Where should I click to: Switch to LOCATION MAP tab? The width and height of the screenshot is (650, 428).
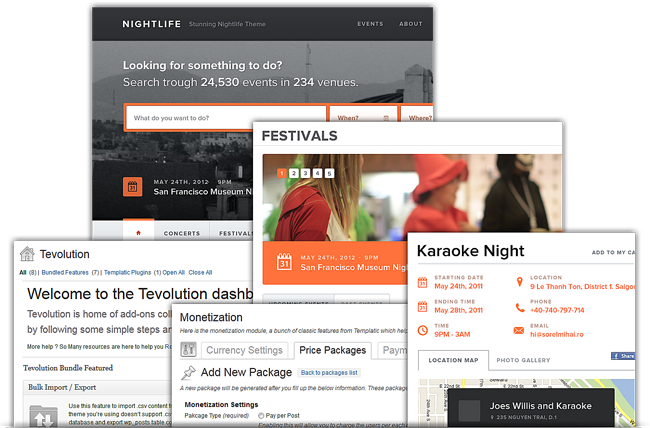pyautogui.click(x=453, y=360)
